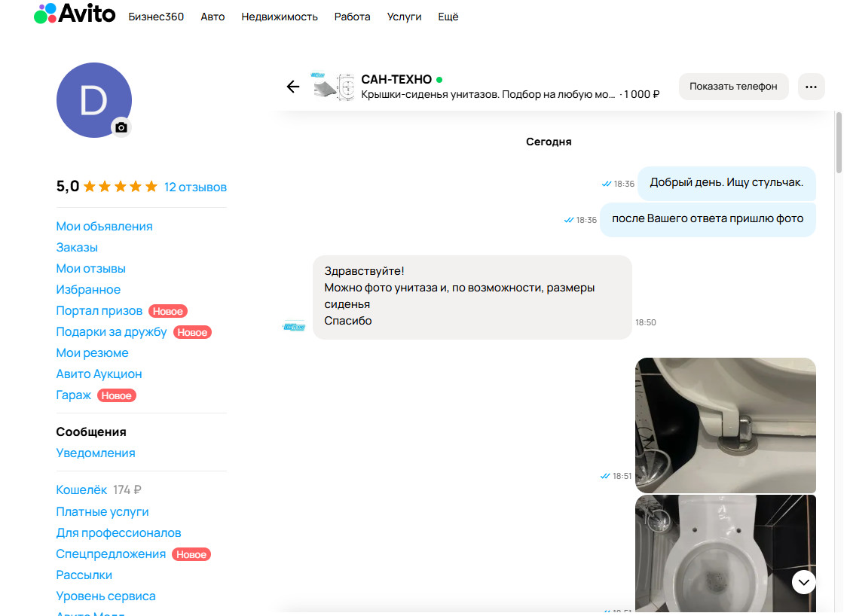This screenshot has width=850, height=616.
Task: Open the Портал призов link
Action: pyautogui.click(x=99, y=311)
